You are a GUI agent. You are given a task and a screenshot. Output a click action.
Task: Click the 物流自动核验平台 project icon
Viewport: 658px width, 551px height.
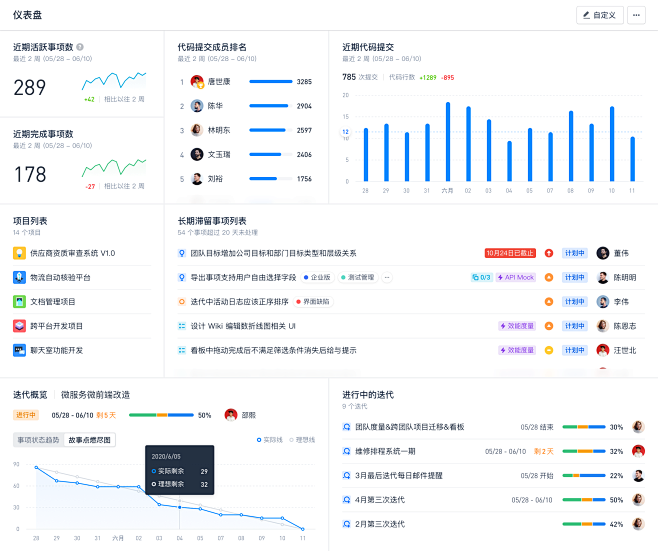19,277
